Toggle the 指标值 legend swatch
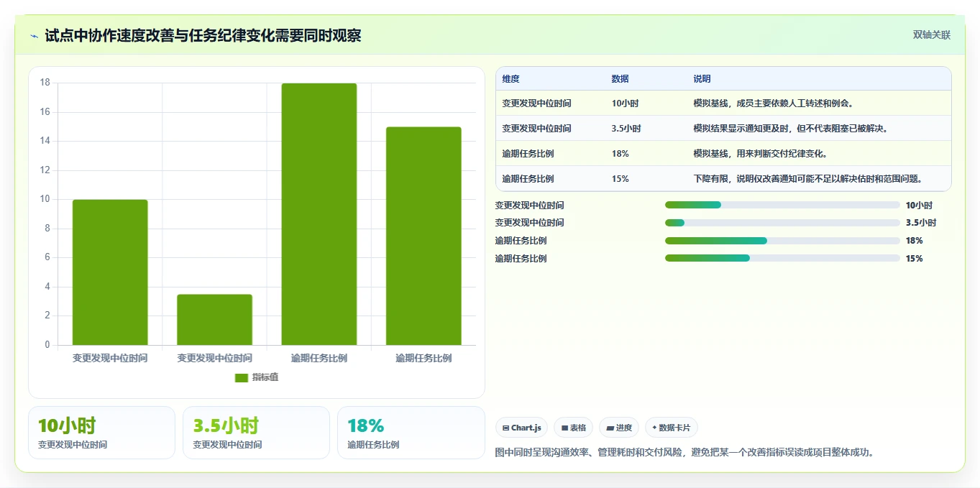 [x=242, y=377]
